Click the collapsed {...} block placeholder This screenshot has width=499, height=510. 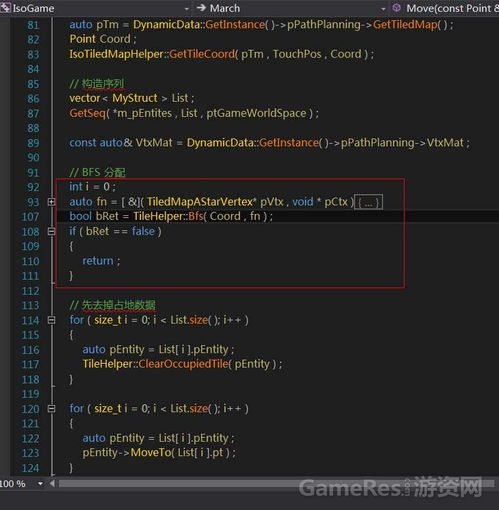[368, 202]
